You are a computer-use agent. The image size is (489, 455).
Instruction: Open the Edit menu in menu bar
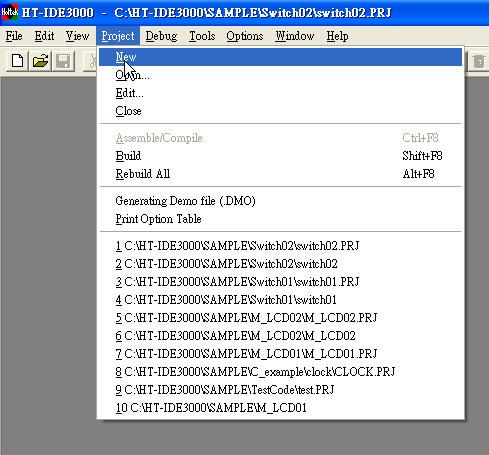(x=44, y=36)
